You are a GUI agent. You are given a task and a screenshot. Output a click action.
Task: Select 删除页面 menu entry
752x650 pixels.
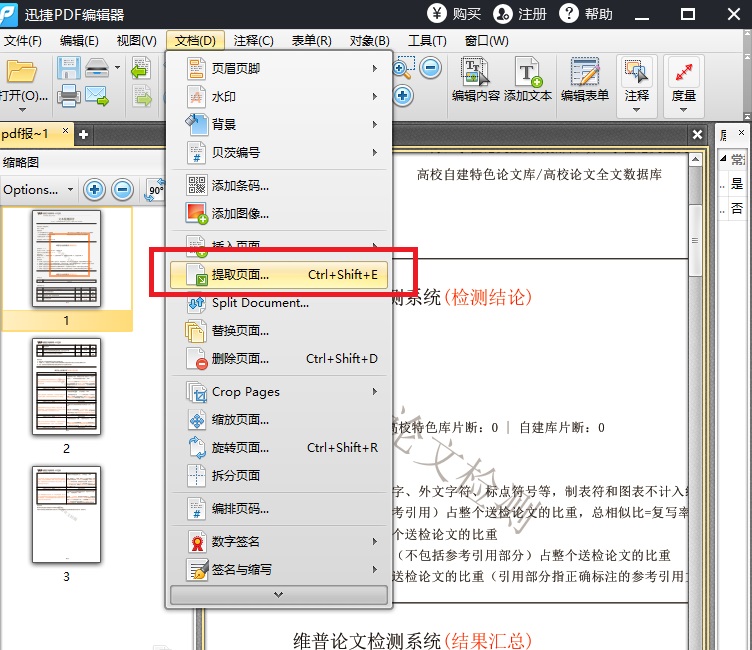[x=279, y=358]
